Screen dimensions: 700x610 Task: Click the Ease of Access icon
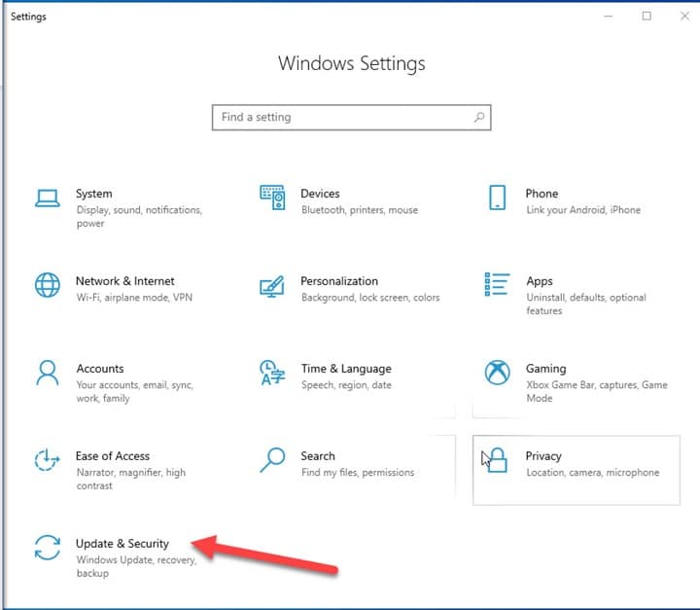(48, 460)
